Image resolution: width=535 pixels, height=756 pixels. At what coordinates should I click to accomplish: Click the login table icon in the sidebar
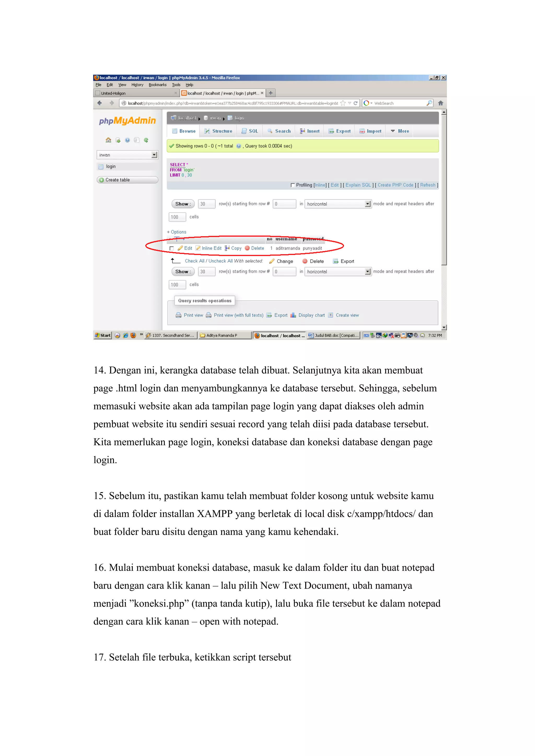(x=101, y=167)
